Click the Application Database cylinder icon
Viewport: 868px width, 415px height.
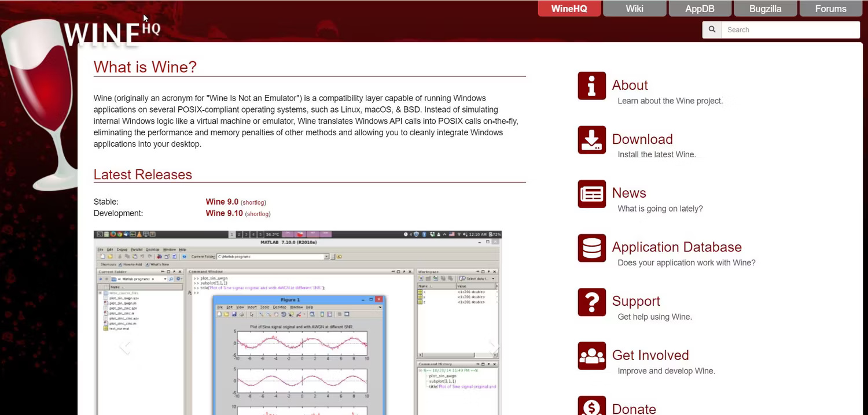coord(591,248)
